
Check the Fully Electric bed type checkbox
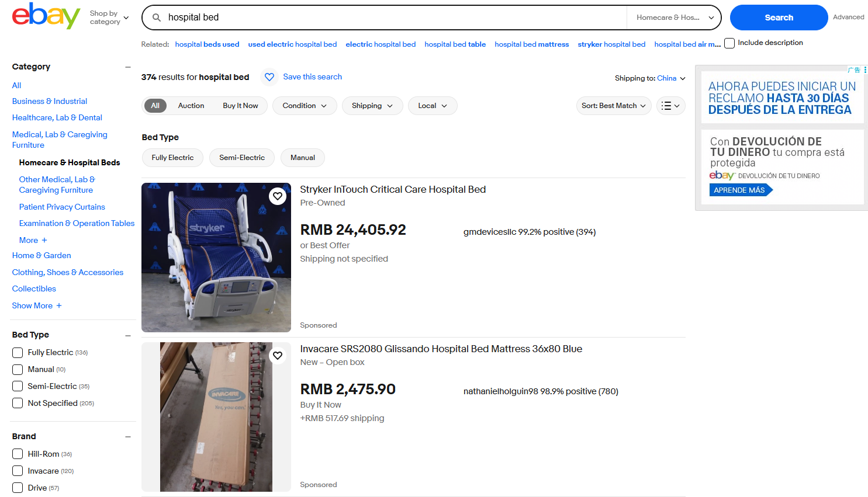[x=18, y=353]
